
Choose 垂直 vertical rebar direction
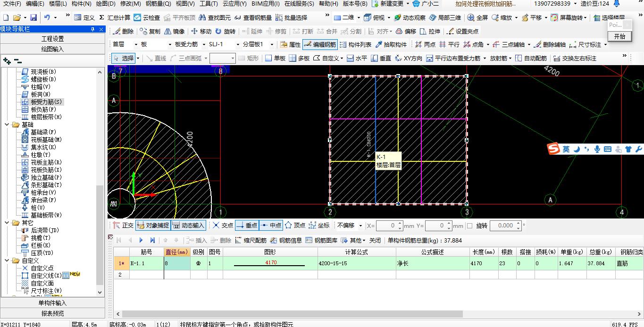(x=381, y=58)
